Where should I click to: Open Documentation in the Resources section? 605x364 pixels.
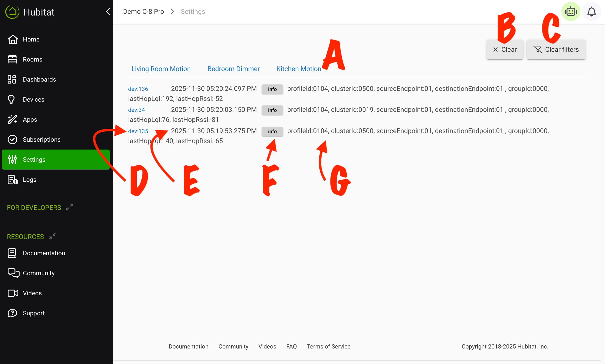coord(56,253)
